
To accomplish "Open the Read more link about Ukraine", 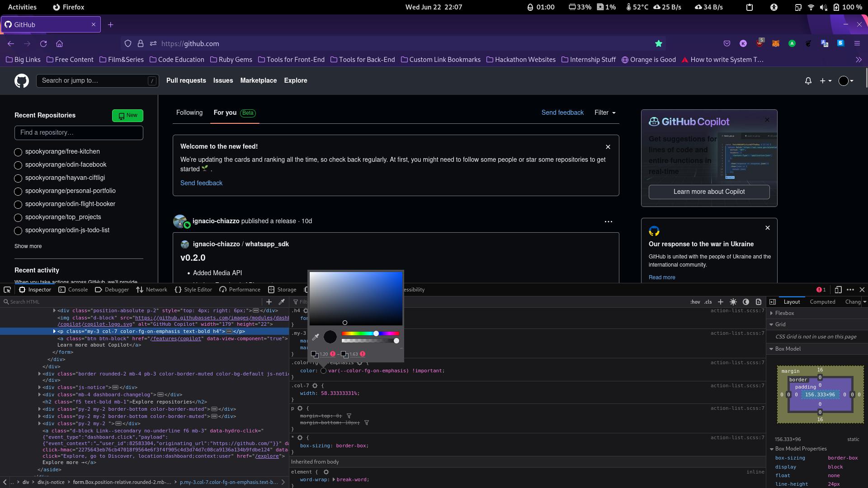I will tap(662, 277).
